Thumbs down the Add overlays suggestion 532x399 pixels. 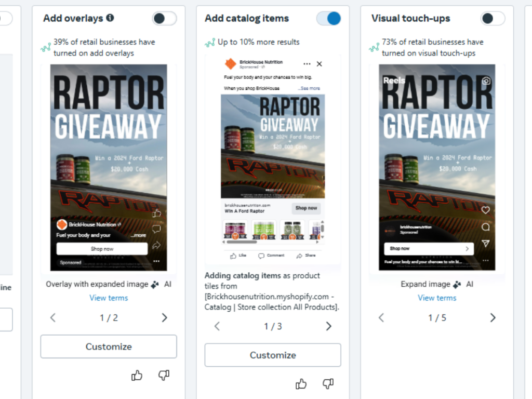164,375
